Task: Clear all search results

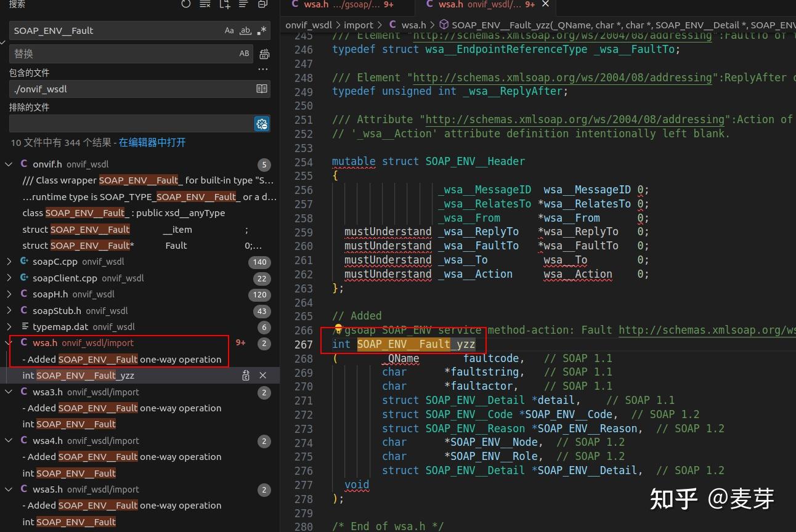Action: (205, 4)
